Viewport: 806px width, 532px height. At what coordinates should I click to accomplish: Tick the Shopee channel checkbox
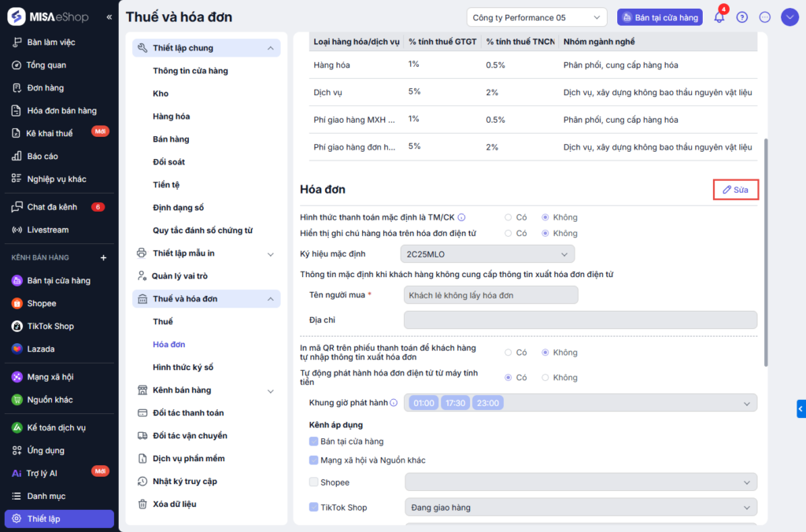(314, 482)
